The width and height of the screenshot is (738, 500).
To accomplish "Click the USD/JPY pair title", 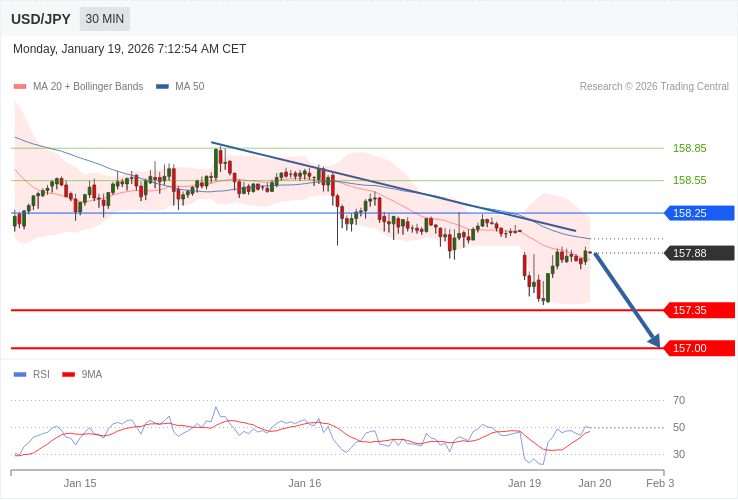I will pos(41,19).
